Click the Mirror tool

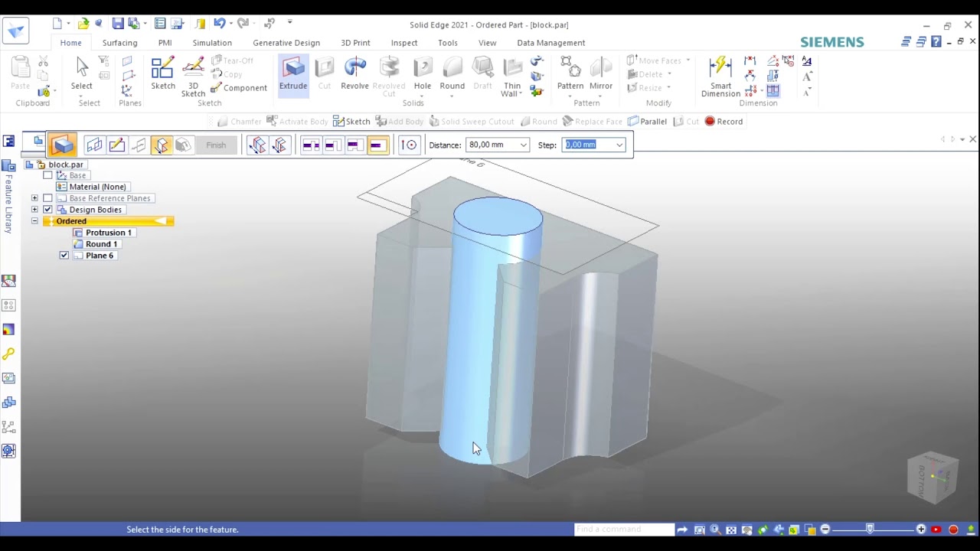point(601,73)
